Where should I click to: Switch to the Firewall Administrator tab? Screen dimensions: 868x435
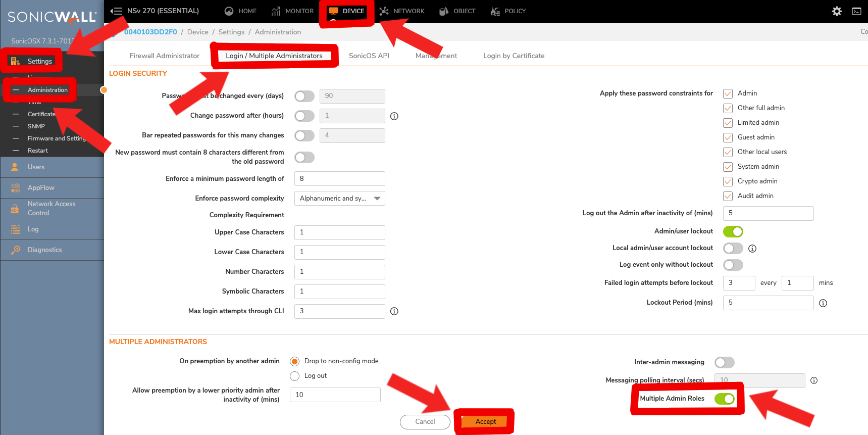pyautogui.click(x=164, y=56)
